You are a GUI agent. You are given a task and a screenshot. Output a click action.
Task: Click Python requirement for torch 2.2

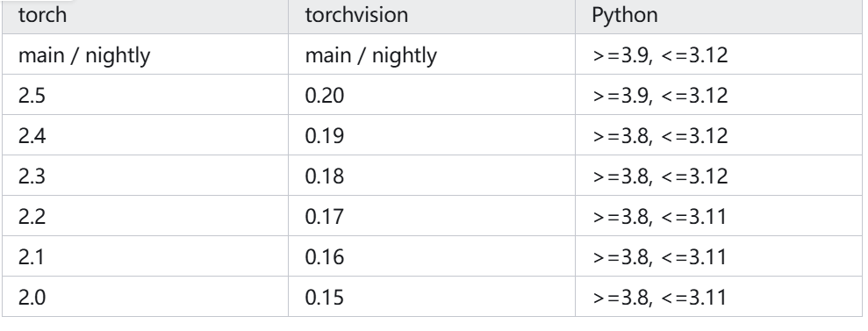[x=719, y=216]
